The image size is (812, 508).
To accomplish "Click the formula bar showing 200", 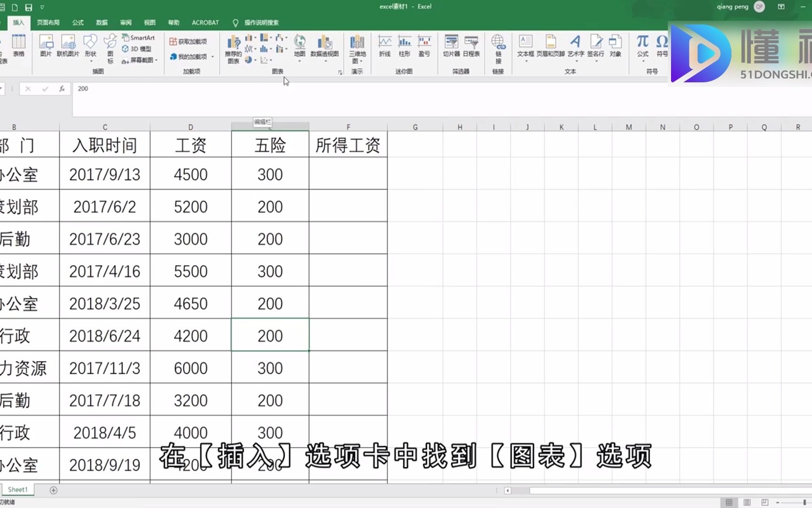I will (x=442, y=99).
